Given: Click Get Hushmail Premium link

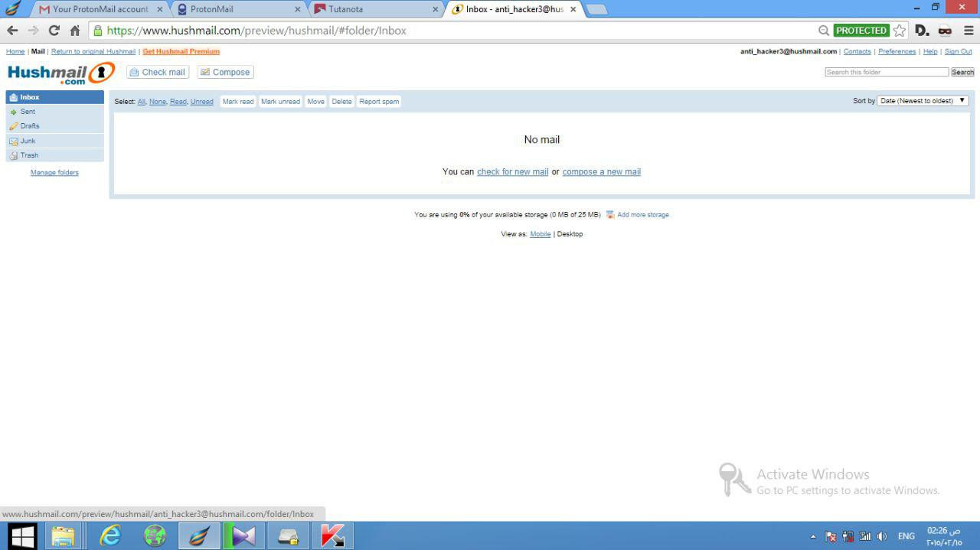Looking at the screenshot, I should (x=181, y=51).
